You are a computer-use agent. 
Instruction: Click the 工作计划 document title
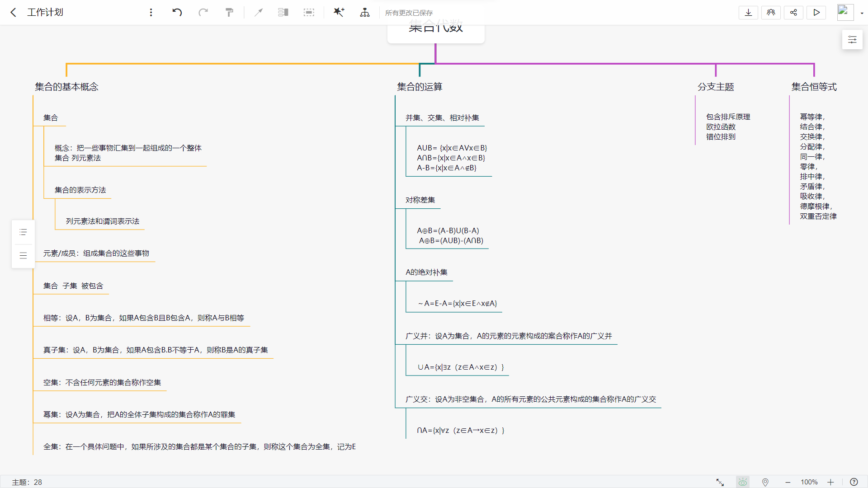(45, 12)
